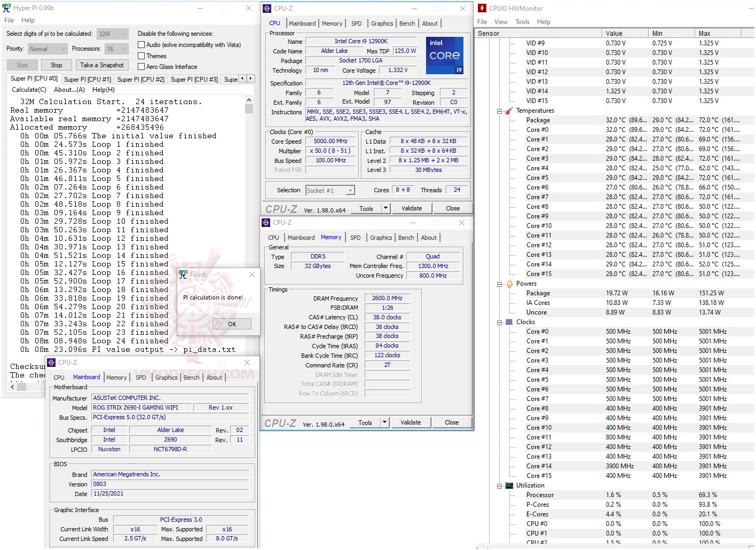Viewport: 756px width, 550px height.
Task: Click the Value column header in HWMonitor
Action: [x=625, y=33]
